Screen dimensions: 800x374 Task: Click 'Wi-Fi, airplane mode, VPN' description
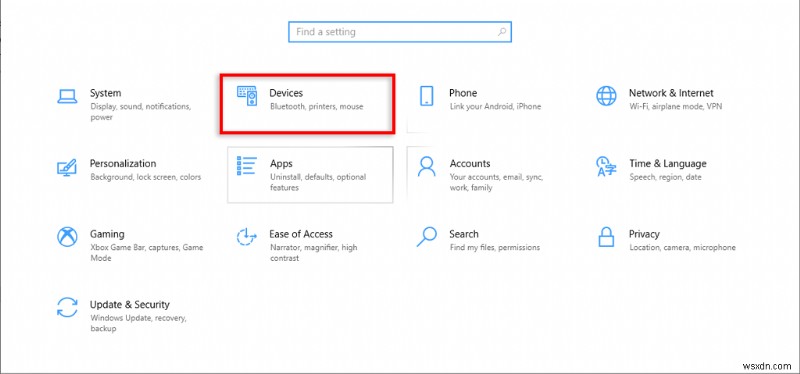tap(676, 107)
